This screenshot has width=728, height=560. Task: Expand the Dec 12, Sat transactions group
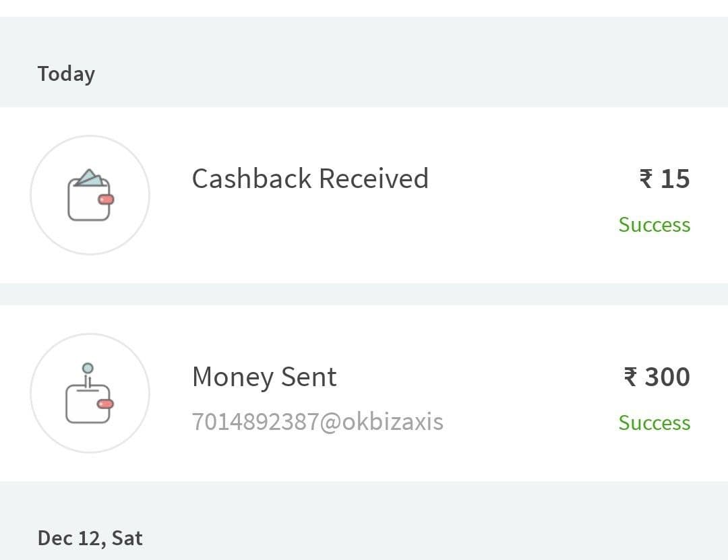click(91, 538)
